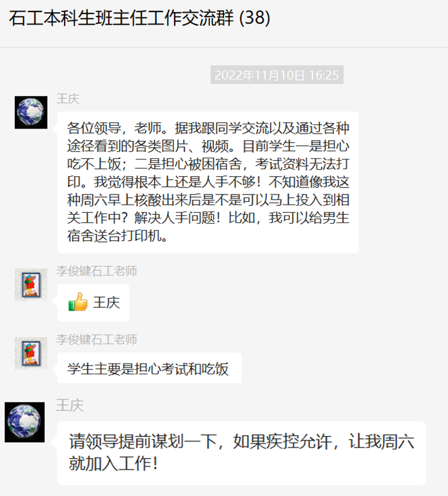The image size is (448, 496).
Task: Select the message bubble starting 请领导提前谋划一下
Action: tap(241, 453)
